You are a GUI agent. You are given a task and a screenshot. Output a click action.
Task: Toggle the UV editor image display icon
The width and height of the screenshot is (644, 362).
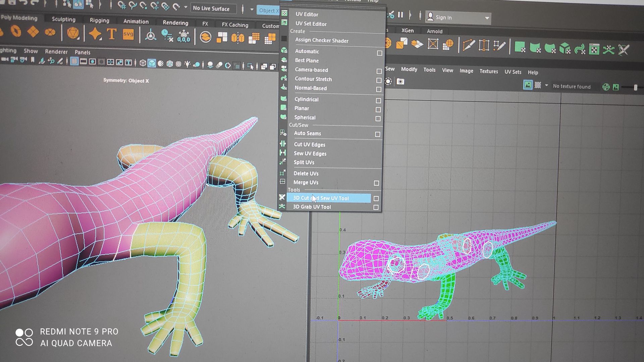[528, 85]
